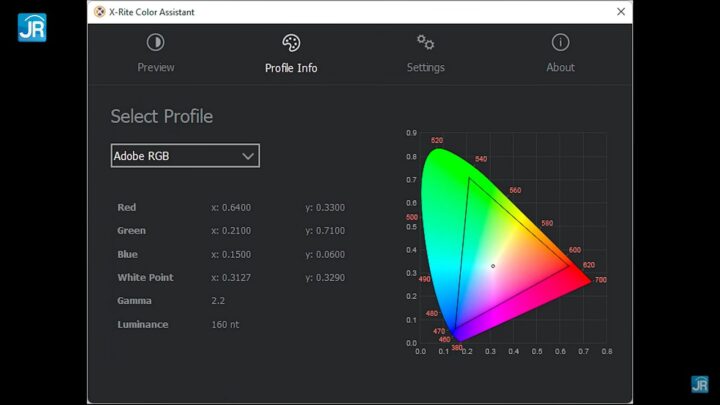Select the Profile Info tab label

click(x=291, y=68)
